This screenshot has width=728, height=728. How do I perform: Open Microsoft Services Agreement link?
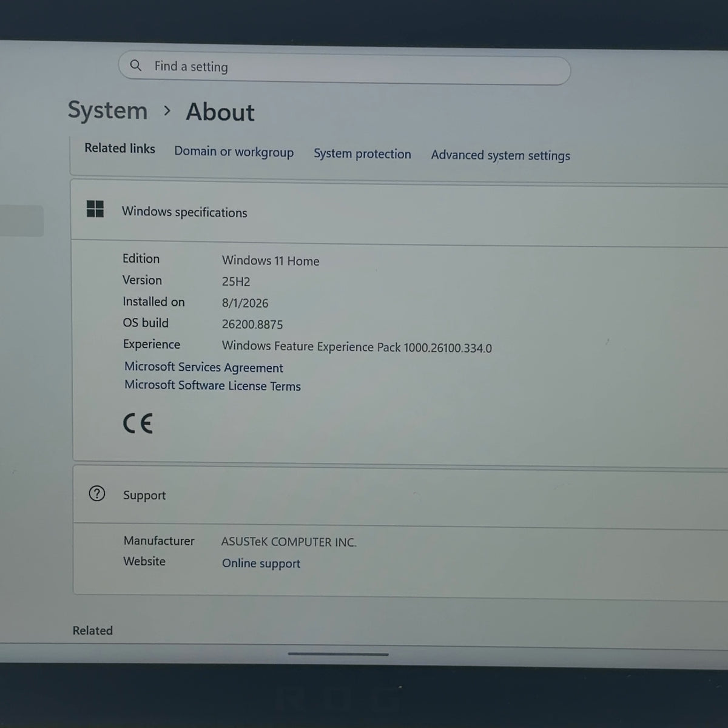pyautogui.click(x=203, y=367)
